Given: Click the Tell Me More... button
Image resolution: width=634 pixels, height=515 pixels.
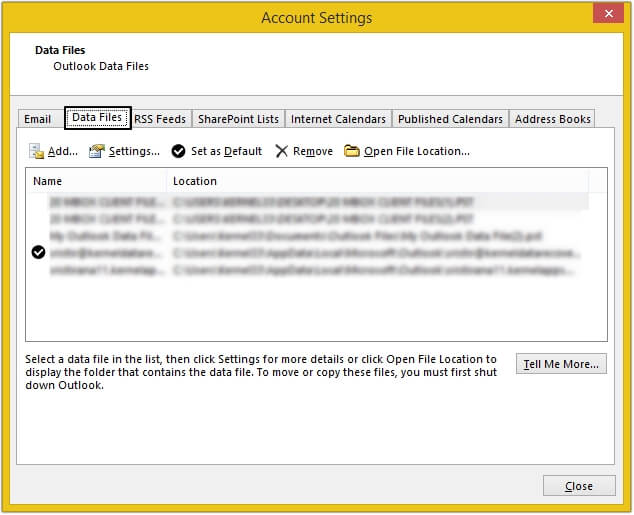Looking at the screenshot, I should pyautogui.click(x=561, y=364).
